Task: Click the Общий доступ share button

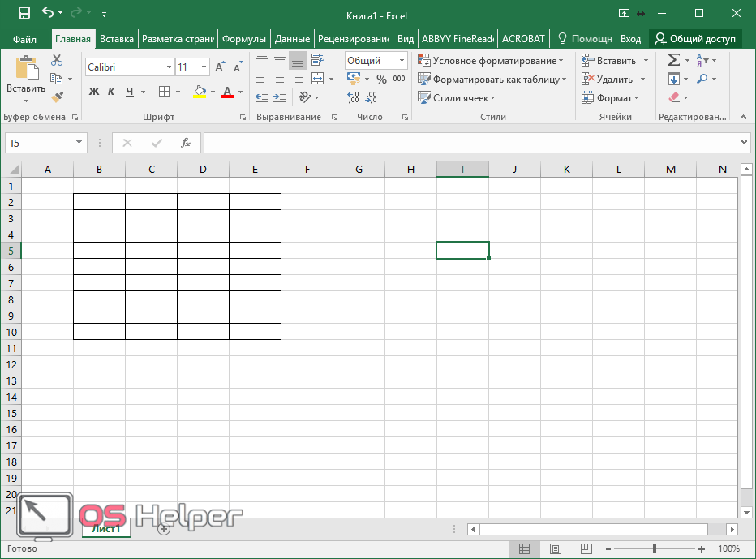Action: click(695, 39)
